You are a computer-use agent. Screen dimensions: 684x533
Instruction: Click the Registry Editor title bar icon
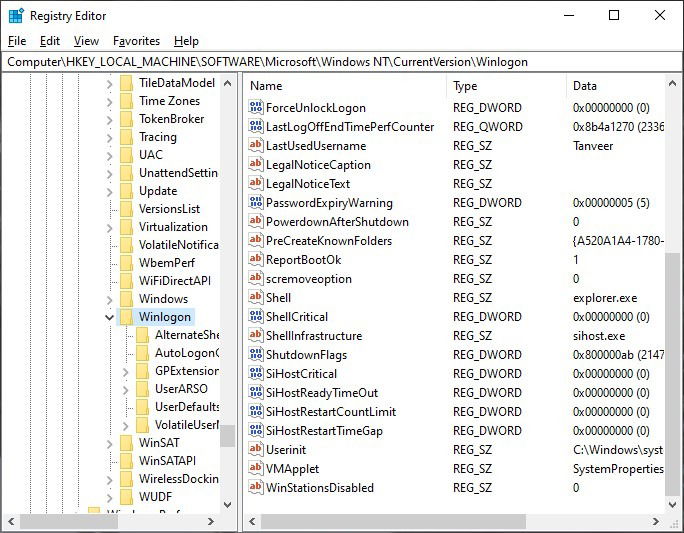tap(16, 16)
